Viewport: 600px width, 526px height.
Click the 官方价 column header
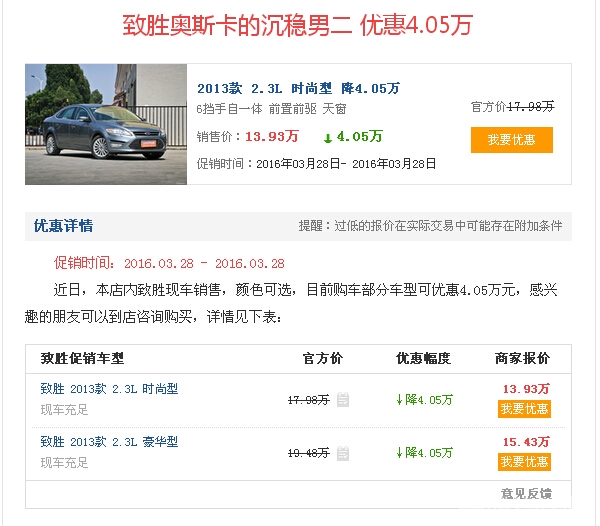[323, 358]
